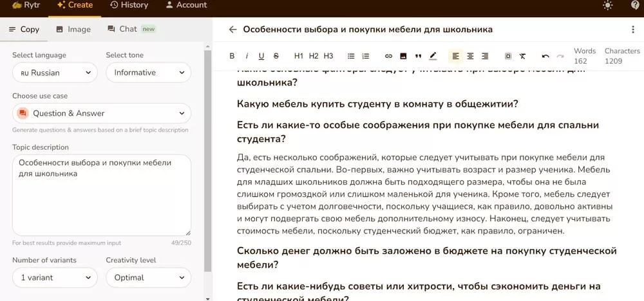Open the Account tab
Viewport: 644px width, 301px height.
[x=186, y=5]
